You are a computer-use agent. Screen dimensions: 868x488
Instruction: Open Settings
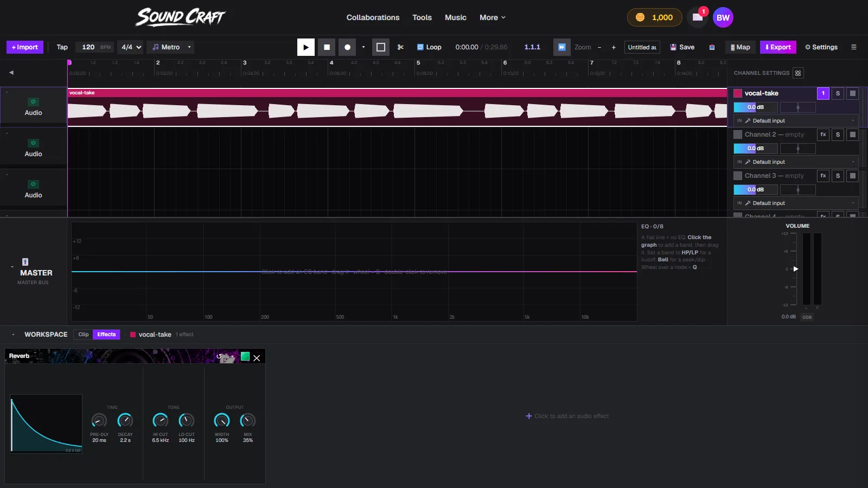click(821, 47)
